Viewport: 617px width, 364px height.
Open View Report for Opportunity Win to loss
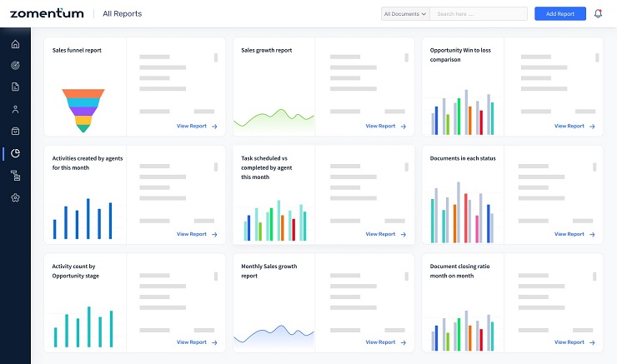pos(574,127)
